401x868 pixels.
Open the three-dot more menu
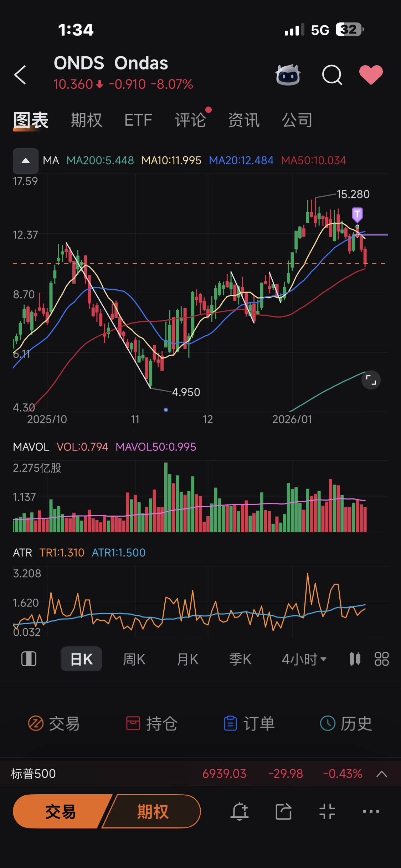click(371, 812)
